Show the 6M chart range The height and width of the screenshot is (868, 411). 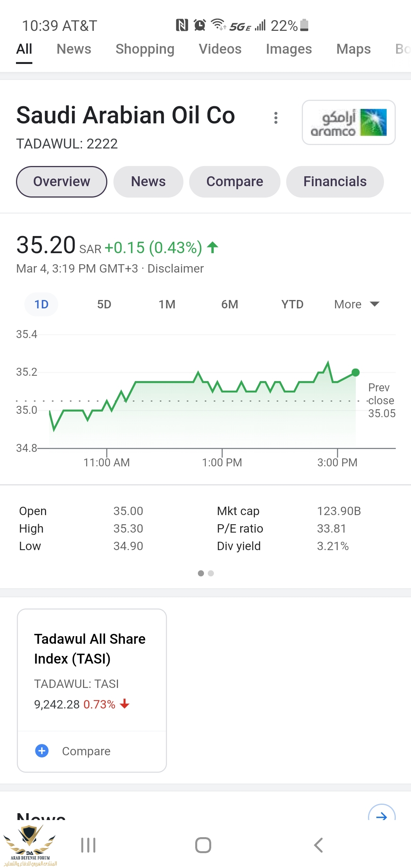click(229, 304)
